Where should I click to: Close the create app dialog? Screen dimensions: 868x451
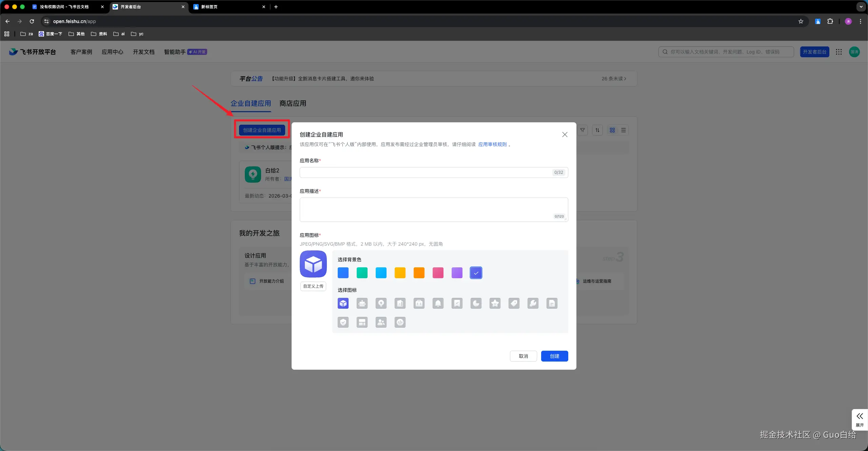point(565,135)
